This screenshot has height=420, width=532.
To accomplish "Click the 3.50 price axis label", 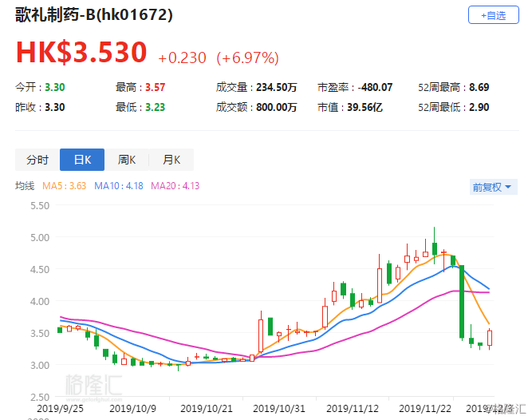I will (40, 333).
